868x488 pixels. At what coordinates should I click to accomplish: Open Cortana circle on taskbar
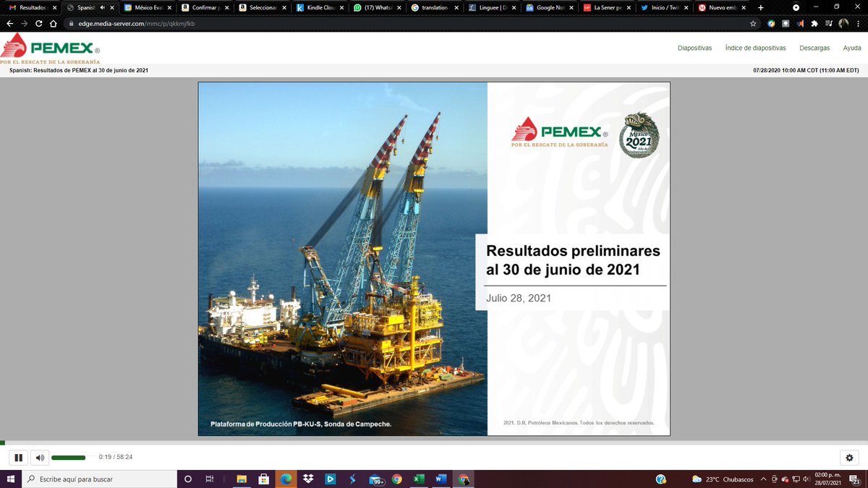pos(188,479)
